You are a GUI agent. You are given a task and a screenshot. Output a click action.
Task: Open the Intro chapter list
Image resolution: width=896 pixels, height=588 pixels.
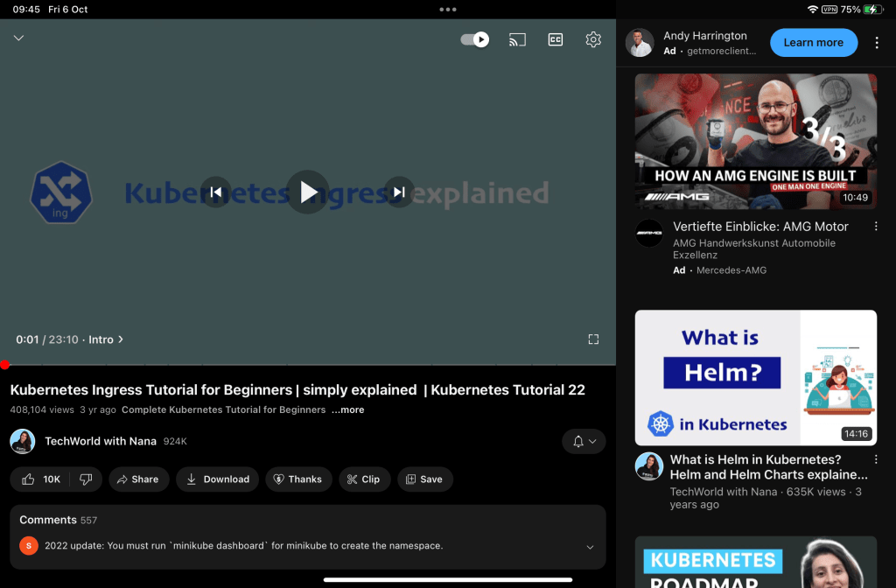(x=106, y=339)
